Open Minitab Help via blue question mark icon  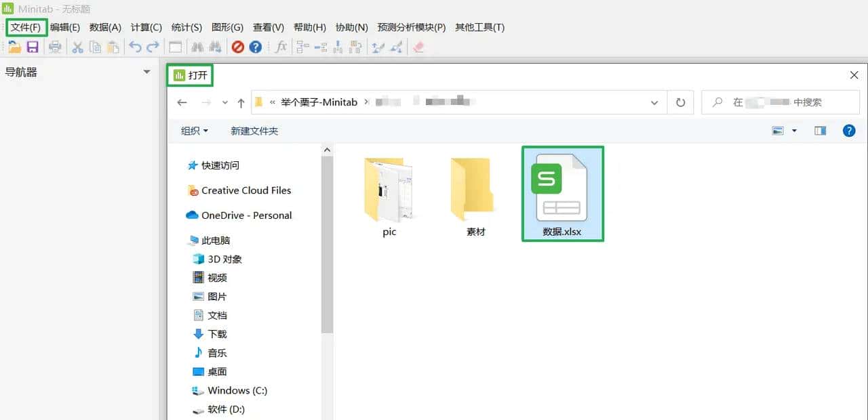coord(256,47)
